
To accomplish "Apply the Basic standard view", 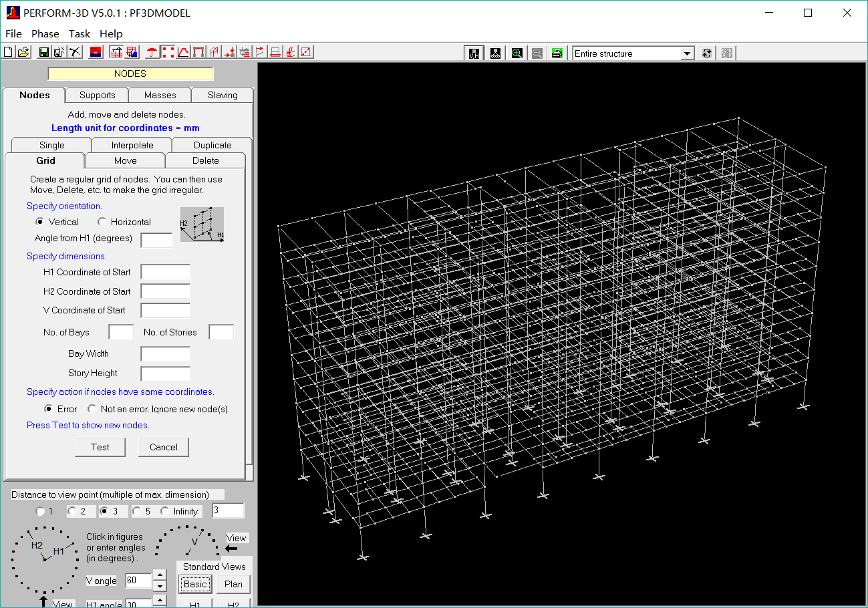I will point(195,584).
